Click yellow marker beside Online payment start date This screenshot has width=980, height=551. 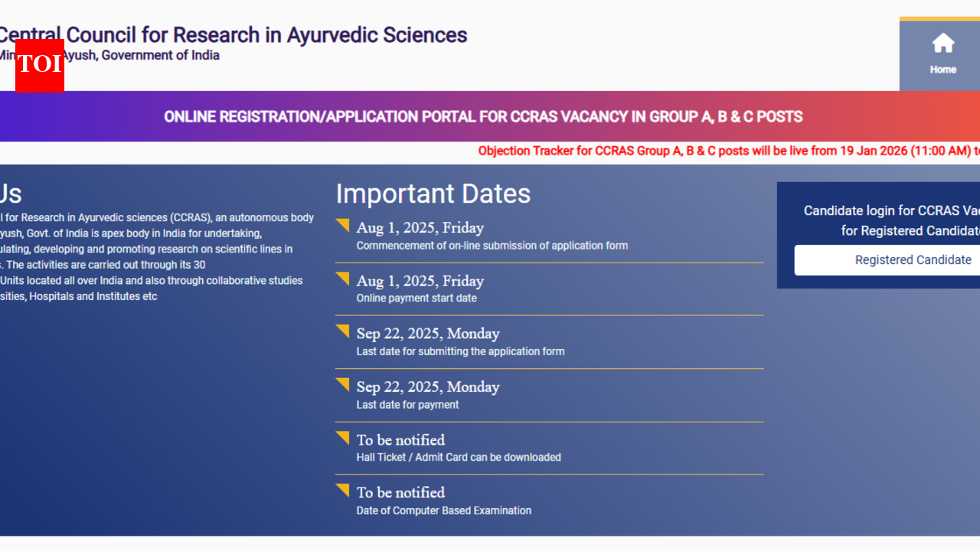(343, 279)
